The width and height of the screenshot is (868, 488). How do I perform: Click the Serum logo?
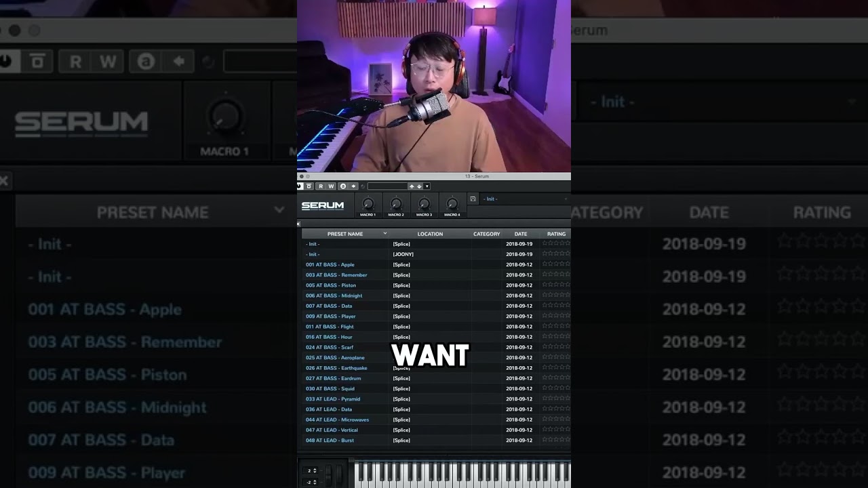323,206
